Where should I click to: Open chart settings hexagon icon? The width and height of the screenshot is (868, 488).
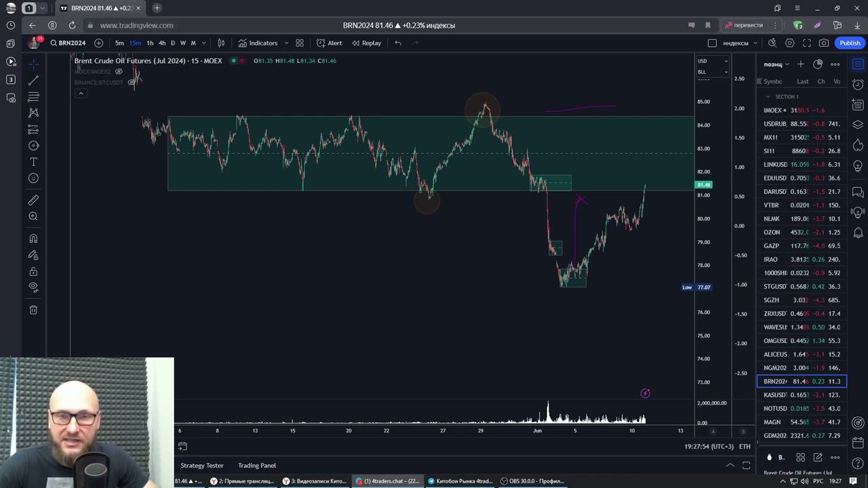point(790,43)
